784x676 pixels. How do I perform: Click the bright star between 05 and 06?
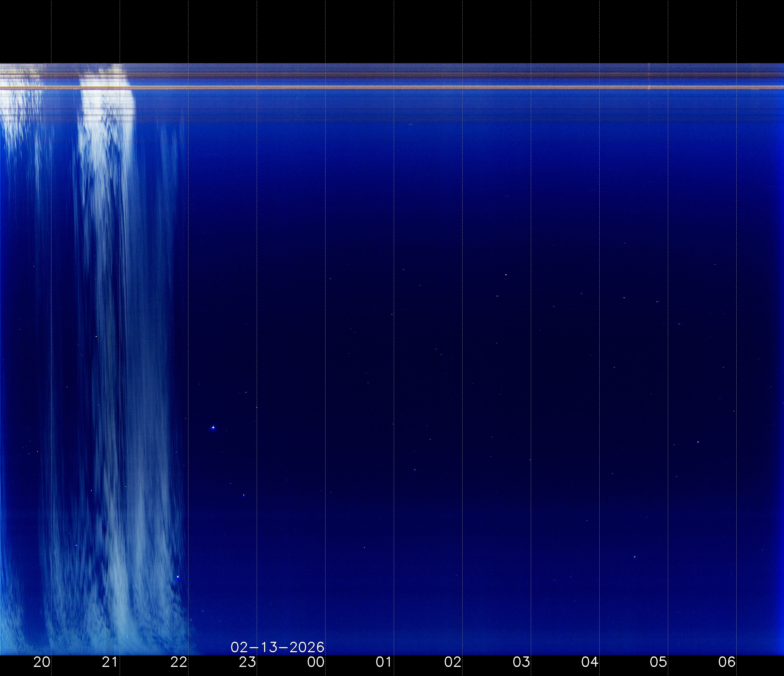[x=698, y=442]
